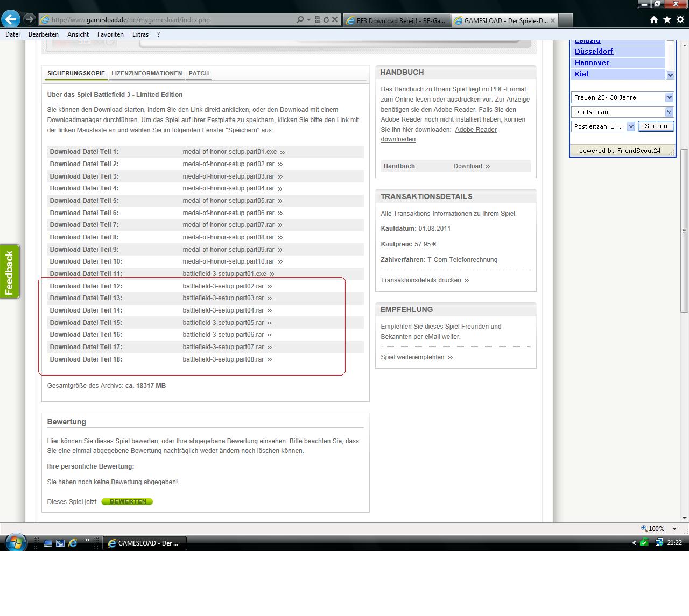Image resolution: width=689 pixels, height=616 pixels.
Task: Select the SICHERUNGSKOPIE tab
Action: 76,73
